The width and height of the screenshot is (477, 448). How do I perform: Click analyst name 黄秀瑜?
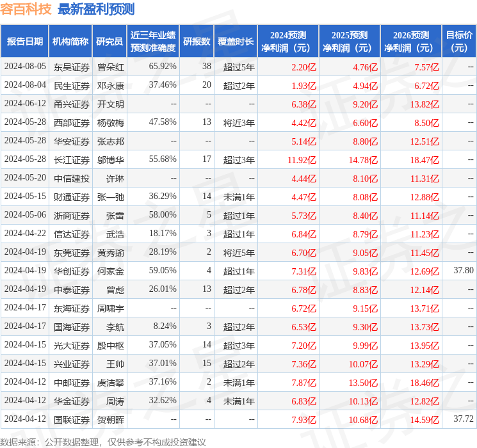click(x=110, y=252)
